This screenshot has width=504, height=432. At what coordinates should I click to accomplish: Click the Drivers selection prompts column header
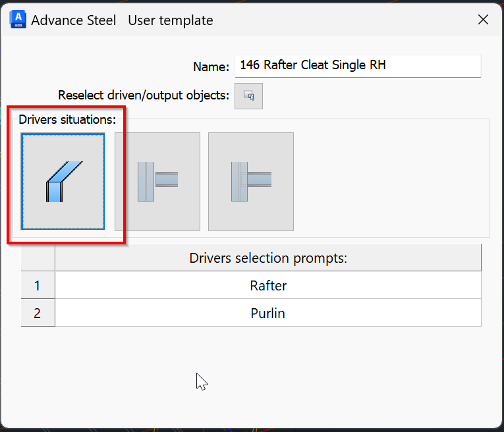click(x=268, y=258)
